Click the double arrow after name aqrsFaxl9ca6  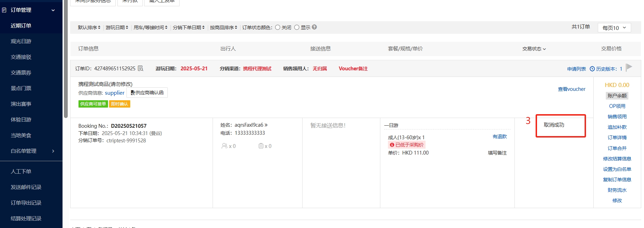pos(266,125)
